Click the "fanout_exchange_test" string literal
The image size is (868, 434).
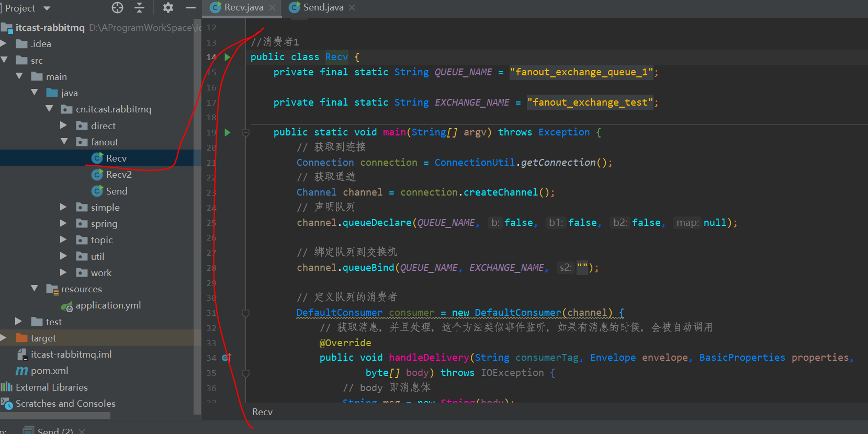pyautogui.click(x=591, y=102)
